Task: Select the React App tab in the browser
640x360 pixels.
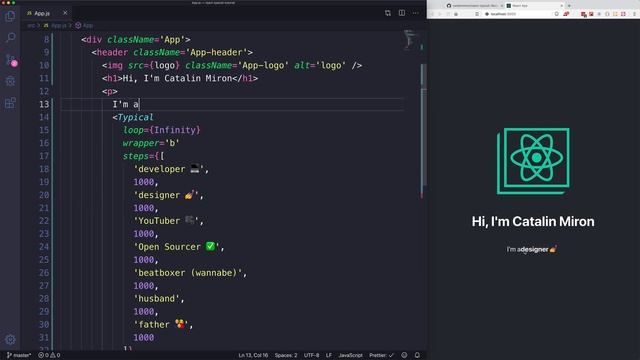Action: (534, 6)
